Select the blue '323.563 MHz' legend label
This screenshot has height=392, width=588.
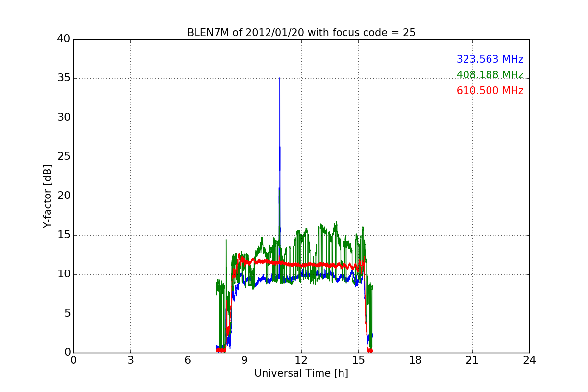pos(490,59)
